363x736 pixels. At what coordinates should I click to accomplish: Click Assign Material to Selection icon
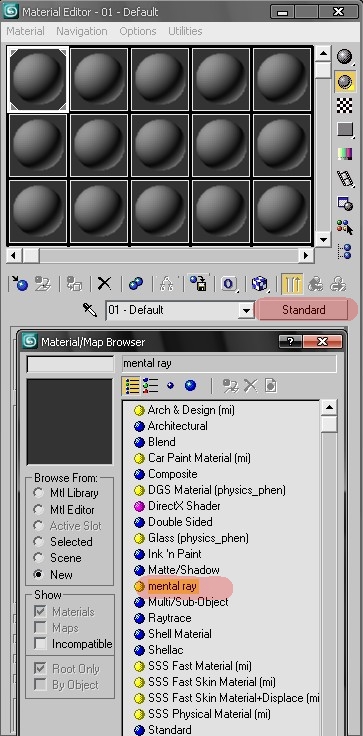click(74, 284)
